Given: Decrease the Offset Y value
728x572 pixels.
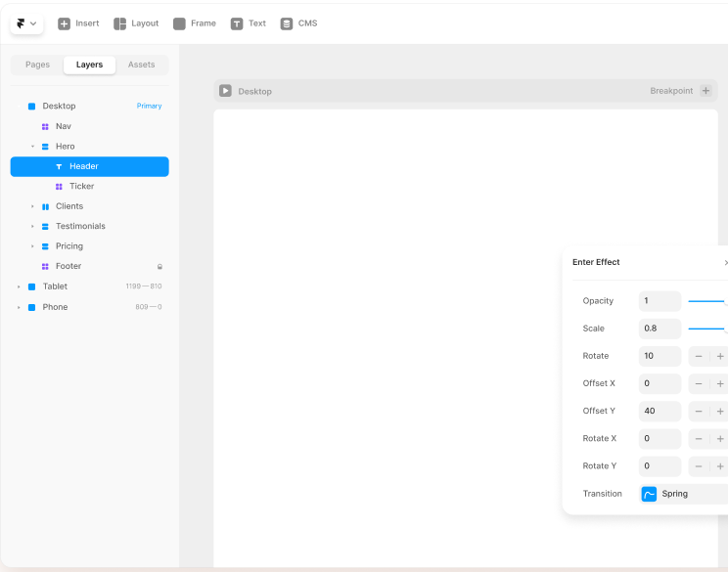Looking at the screenshot, I should [x=699, y=412].
